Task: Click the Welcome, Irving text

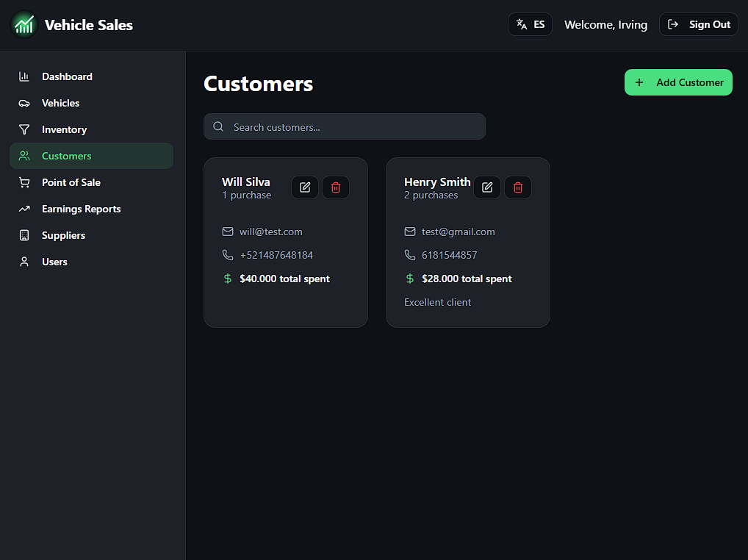Action: click(x=606, y=25)
